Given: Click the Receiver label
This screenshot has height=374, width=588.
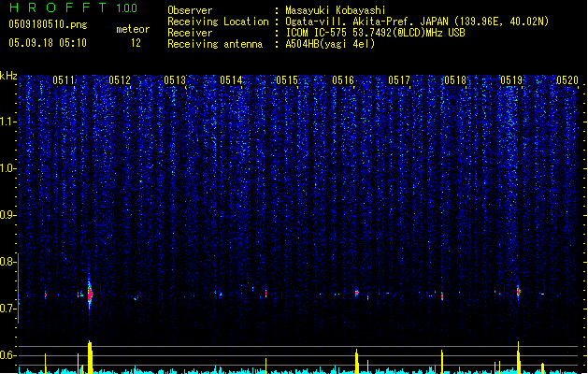Looking at the screenshot, I should click(190, 33).
